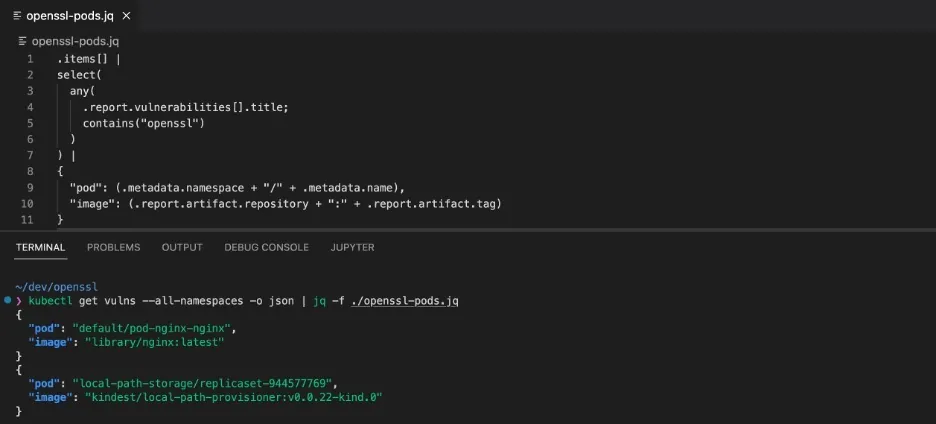
Task: Click "library/nginx:latest" output value
Action: [x=155, y=342]
